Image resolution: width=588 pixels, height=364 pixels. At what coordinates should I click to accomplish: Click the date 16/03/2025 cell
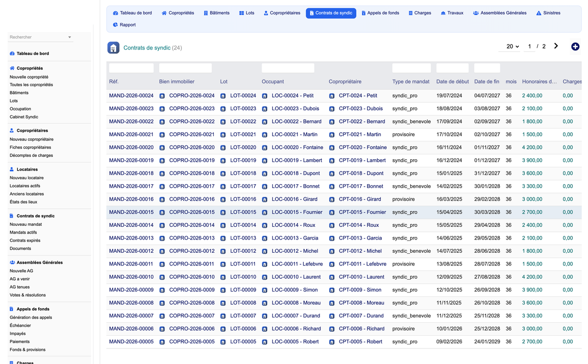[449, 199]
